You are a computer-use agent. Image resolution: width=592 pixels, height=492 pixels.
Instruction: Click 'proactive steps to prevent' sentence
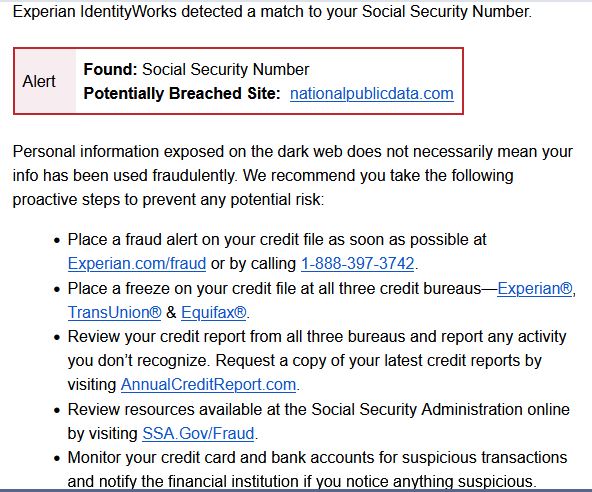pyautogui.click(x=168, y=199)
